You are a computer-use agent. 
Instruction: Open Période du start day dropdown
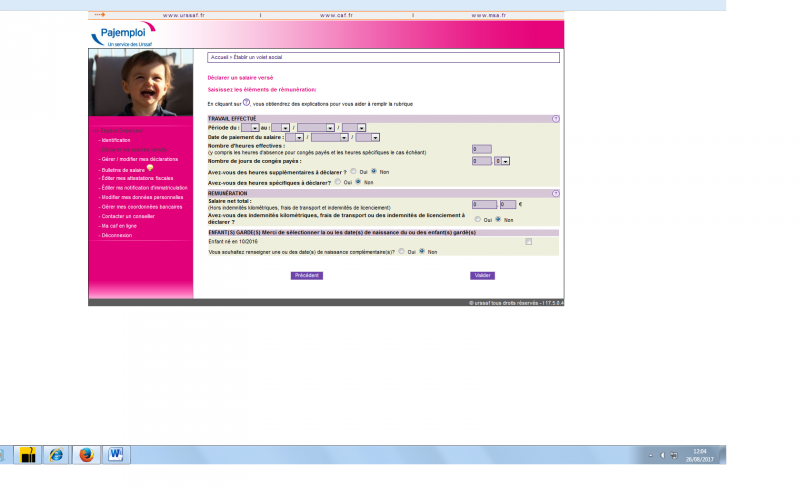tap(250, 128)
